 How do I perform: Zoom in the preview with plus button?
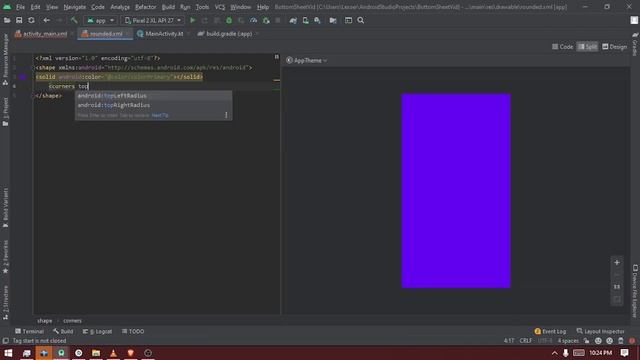617,262
